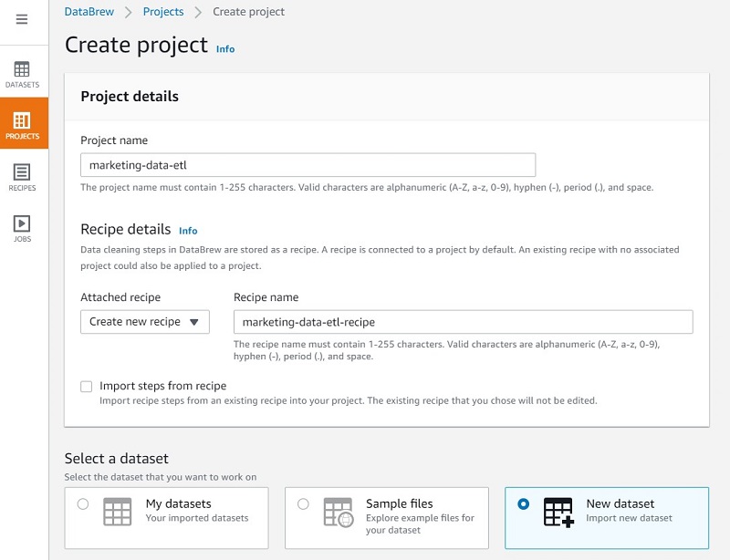Screen dimensions: 730x560
Task: Click the Project details section heading
Action: tap(130, 97)
